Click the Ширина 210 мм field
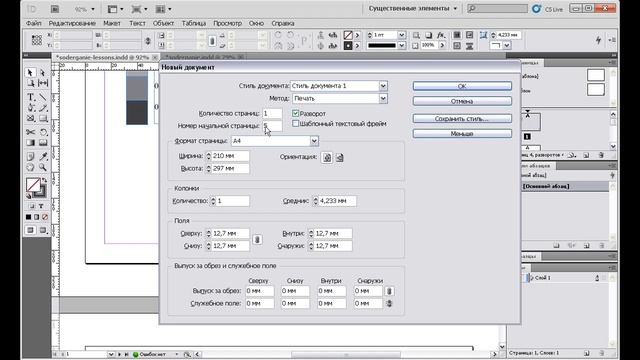Screen dimensions: 640x360 [x=230, y=156]
